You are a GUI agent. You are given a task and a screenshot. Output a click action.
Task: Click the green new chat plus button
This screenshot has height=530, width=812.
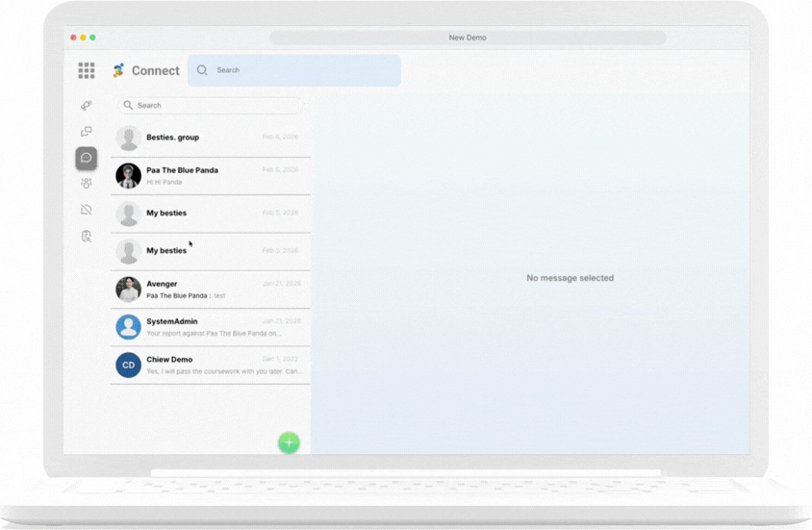pyautogui.click(x=289, y=442)
